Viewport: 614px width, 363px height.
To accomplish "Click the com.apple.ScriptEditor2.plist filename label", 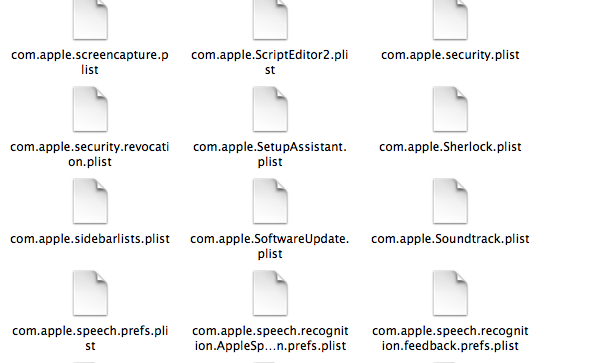I will click(270, 62).
